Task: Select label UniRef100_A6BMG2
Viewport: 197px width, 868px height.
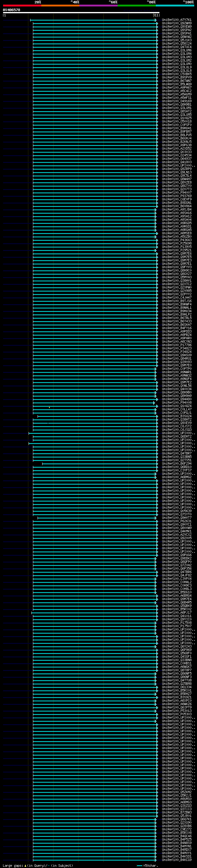Action: point(176,477)
